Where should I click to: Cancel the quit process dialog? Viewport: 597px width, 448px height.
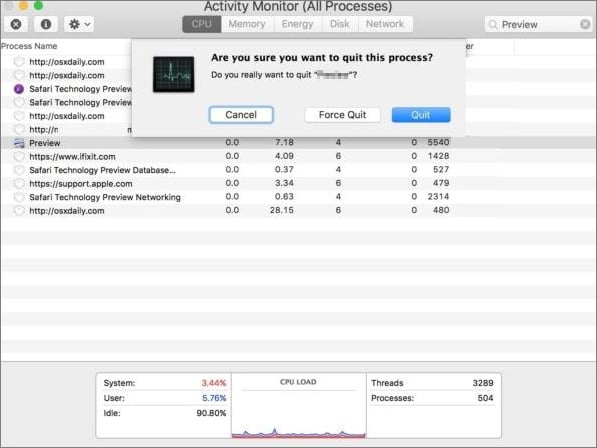pyautogui.click(x=241, y=115)
